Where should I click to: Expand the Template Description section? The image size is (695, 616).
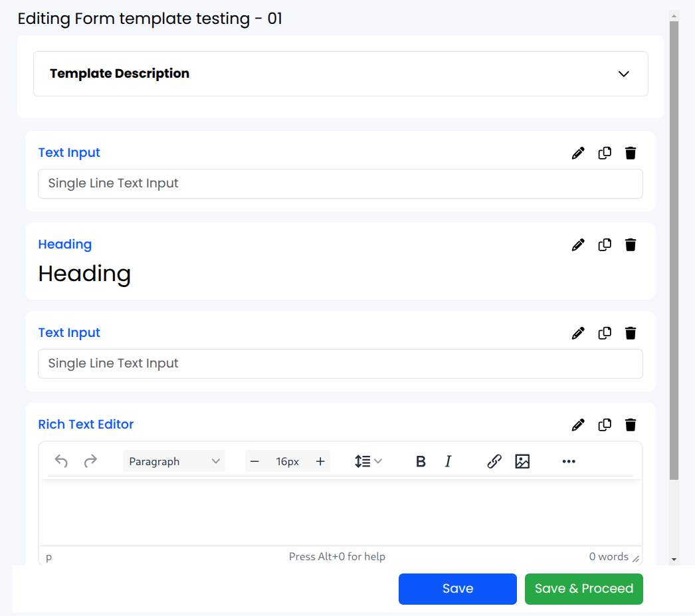point(623,74)
